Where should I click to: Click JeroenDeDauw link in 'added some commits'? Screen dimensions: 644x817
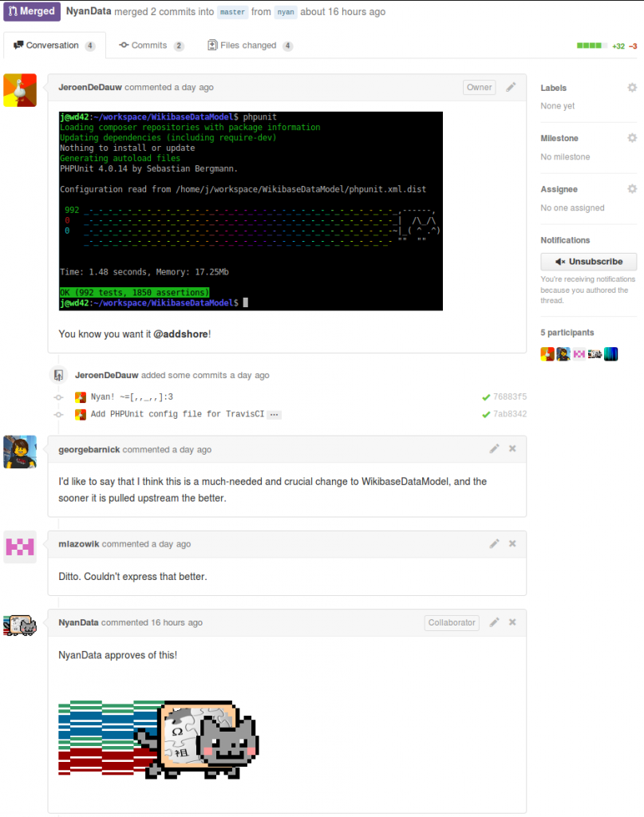(107, 375)
